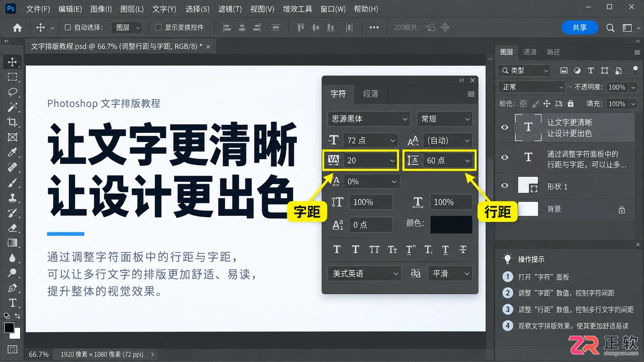Viewport: 644px width, 362px height.
Task: Choose the Gradient tool
Action: [x=13, y=243]
